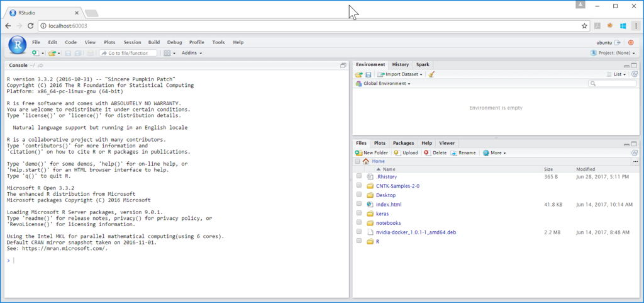Open the Import Dataset dropdown
The width and height of the screenshot is (644, 303).
click(x=399, y=74)
